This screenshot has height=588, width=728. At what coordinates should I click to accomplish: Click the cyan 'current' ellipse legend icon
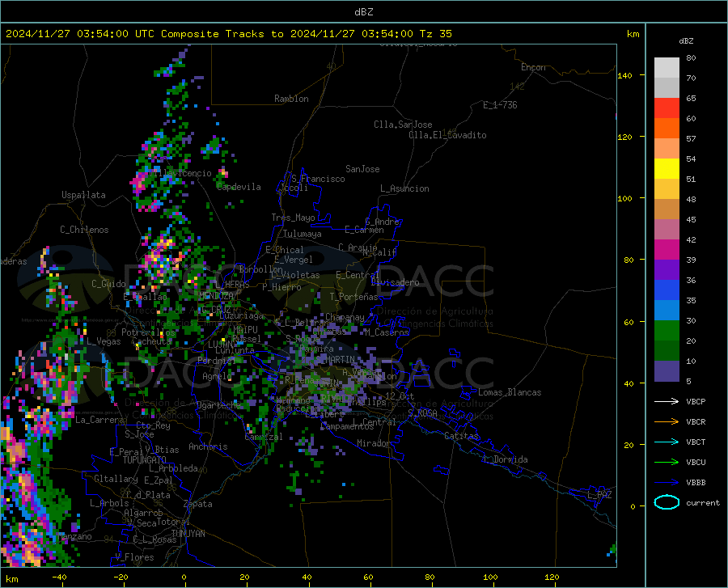coord(667,502)
